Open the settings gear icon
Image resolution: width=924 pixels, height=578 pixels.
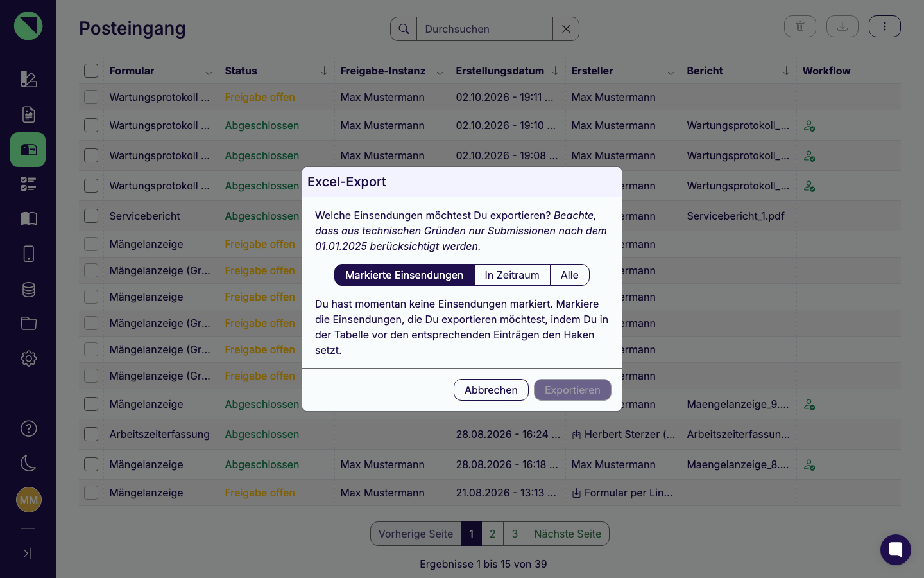coord(28,358)
